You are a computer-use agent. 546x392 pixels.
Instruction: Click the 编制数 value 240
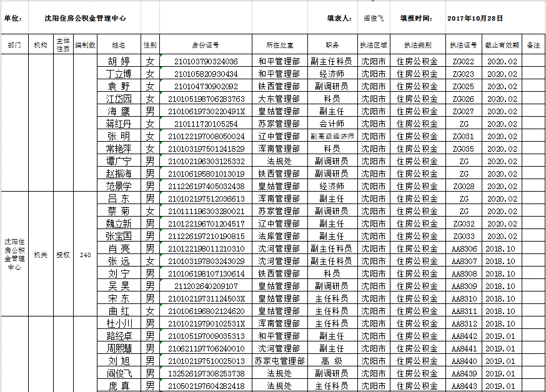click(86, 255)
